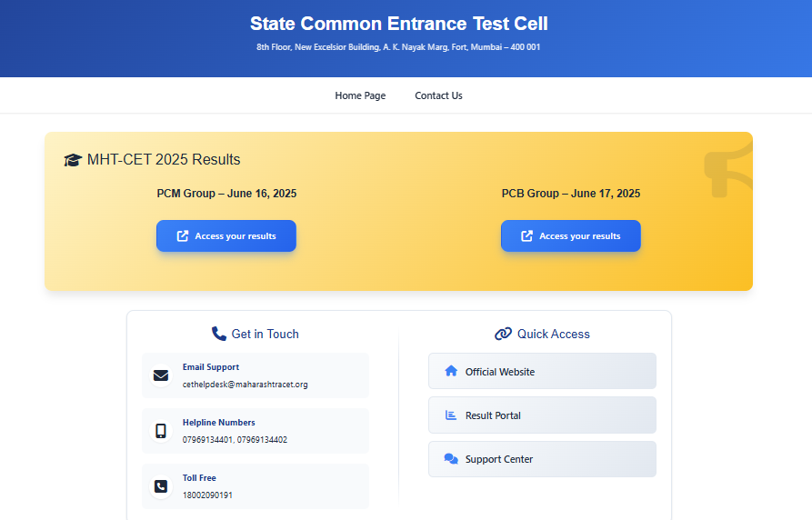Click the State Common Entrance Test Cell title

click(x=399, y=24)
